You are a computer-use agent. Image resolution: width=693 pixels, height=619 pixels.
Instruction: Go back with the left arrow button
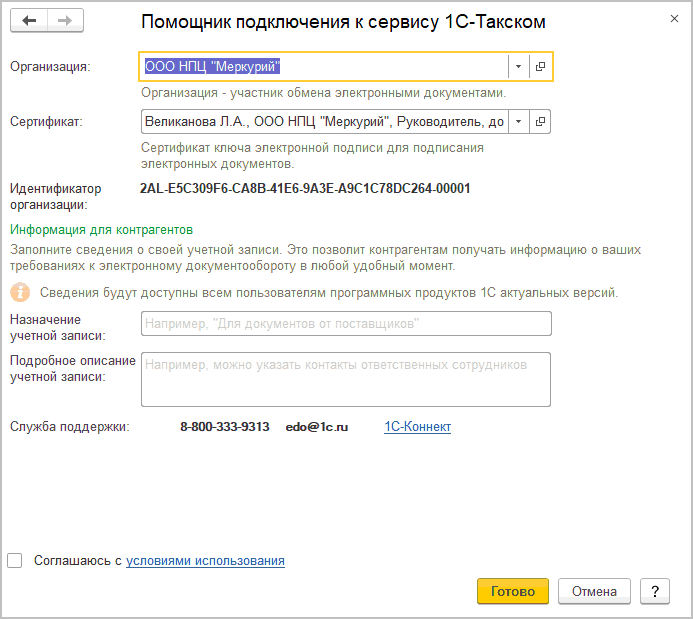(29, 21)
